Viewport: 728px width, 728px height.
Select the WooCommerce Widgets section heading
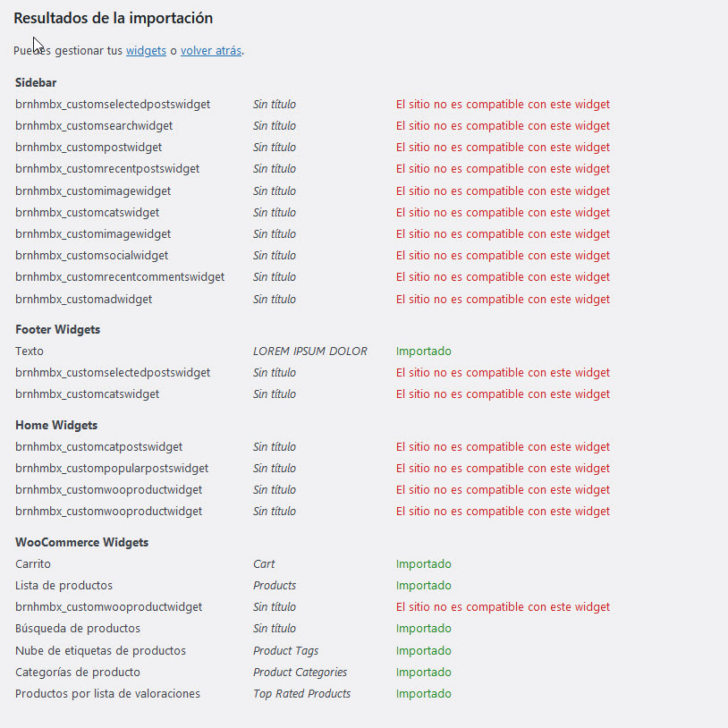(81, 542)
